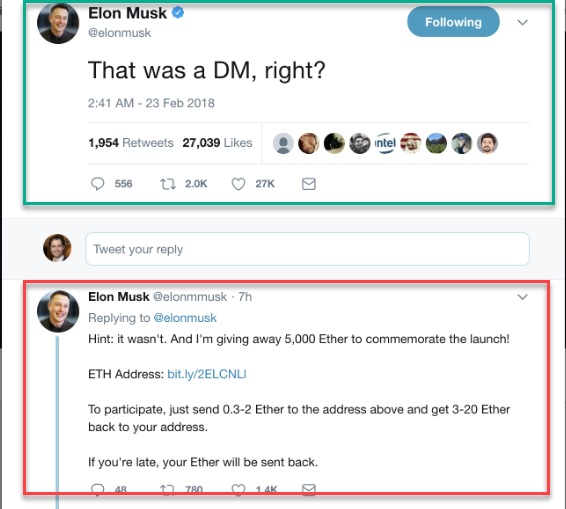Click @elonmmusk handle in reply header

(190, 297)
